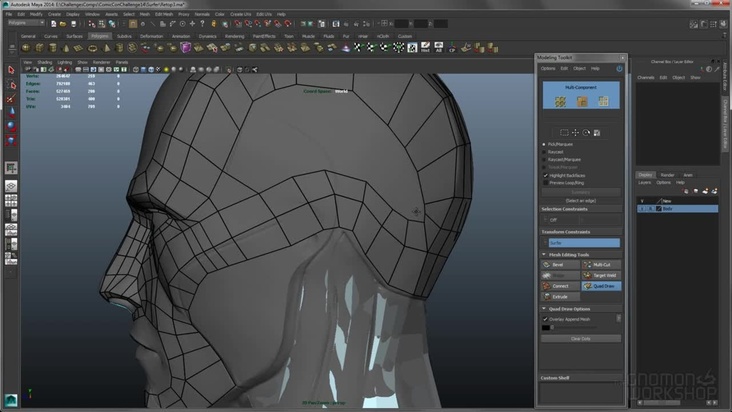Switch to the Surfaces shelf tab
This screenshot has height=412, width=732.
pos(75,35)
